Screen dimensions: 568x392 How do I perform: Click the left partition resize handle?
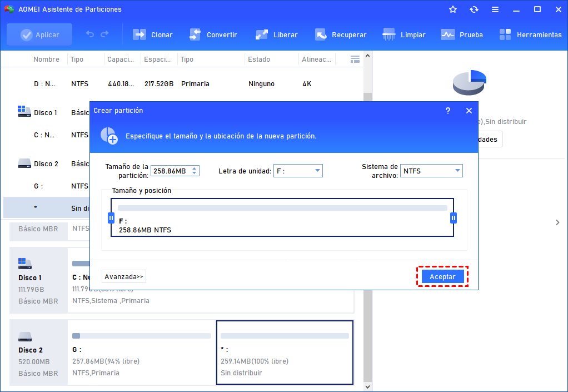click(111, 218)
